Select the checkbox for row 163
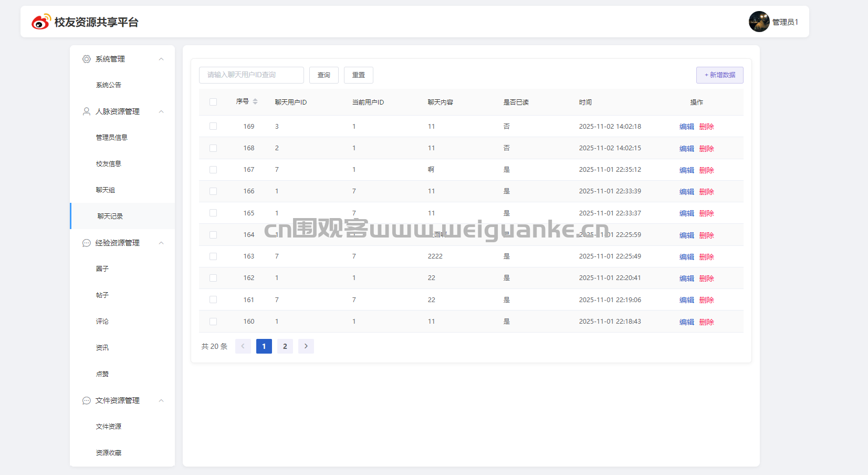The image size is (868, 475). click(213, 256)
